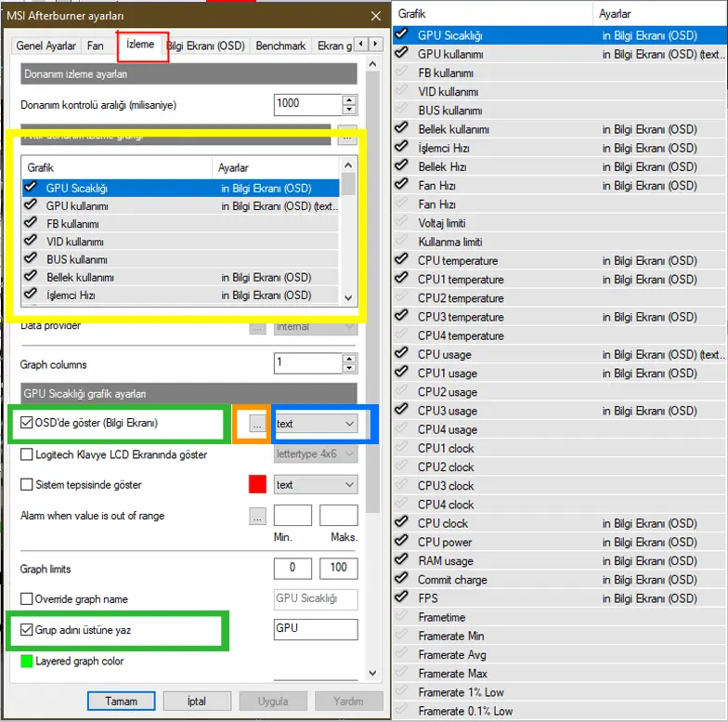Increase Graph columns with up spinner
This screenshot has width=728, height=722.
pyautogui.click(x=349, y=359)
